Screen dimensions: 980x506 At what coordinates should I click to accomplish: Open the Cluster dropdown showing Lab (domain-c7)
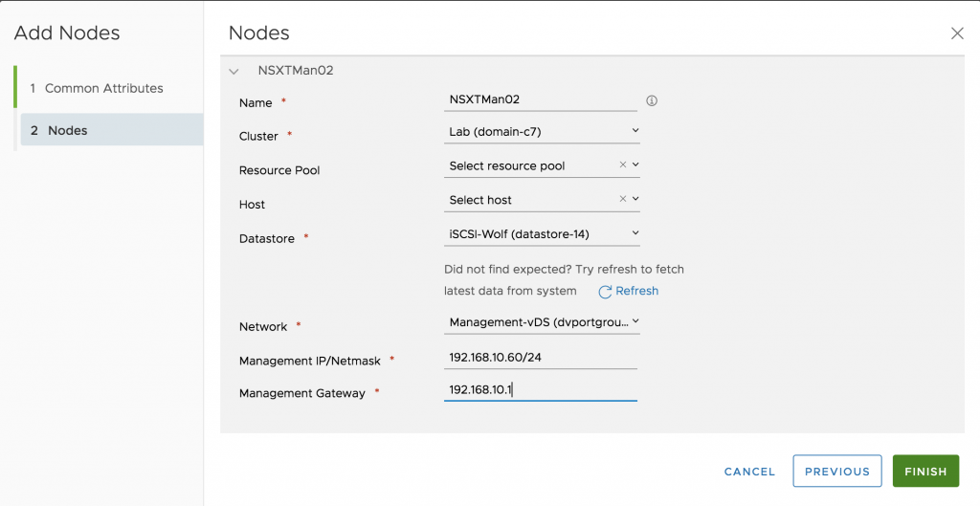coord(542,132)
